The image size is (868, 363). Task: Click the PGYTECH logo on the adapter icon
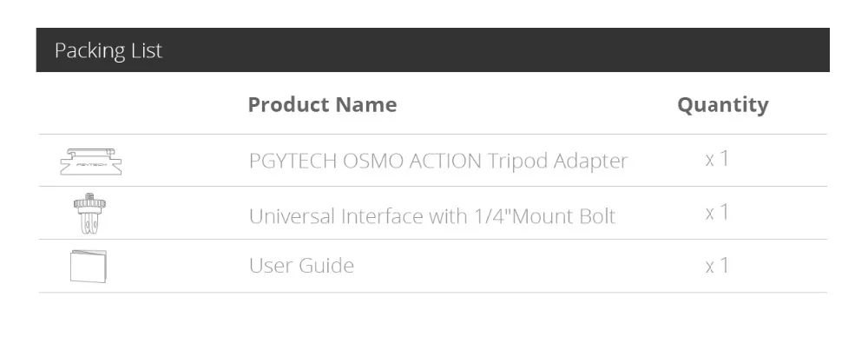coord(90,163)
